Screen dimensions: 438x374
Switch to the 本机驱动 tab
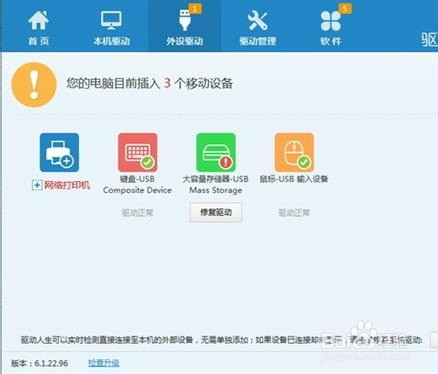[x=111, y=27]
